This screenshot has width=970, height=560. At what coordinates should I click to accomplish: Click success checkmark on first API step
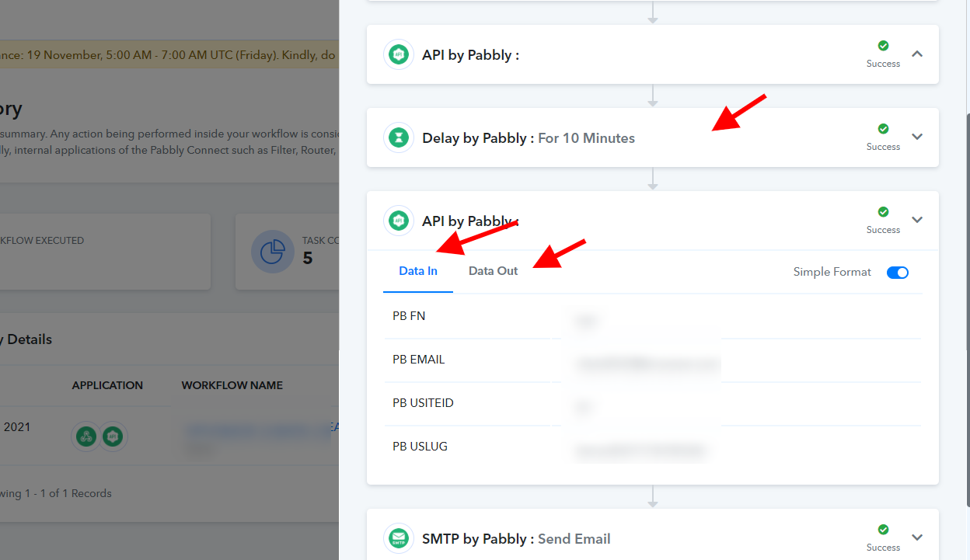[x=883, y=46]
